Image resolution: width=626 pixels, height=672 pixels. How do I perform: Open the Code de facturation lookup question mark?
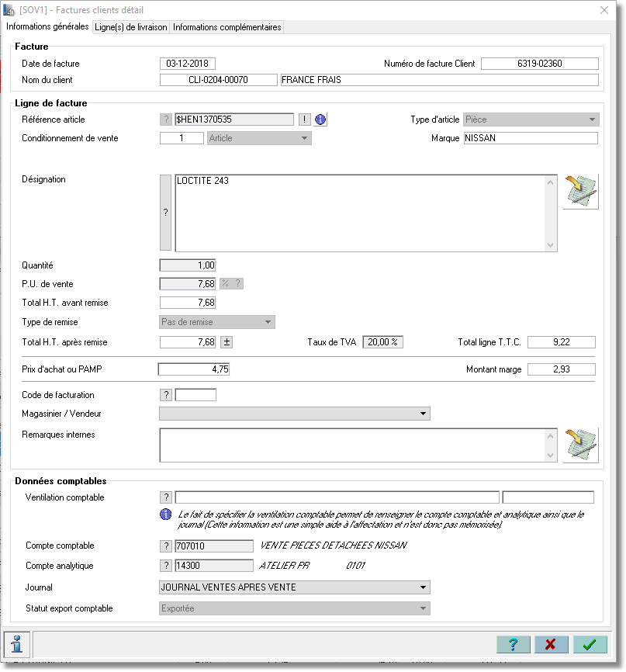click(x=166, y=395)
